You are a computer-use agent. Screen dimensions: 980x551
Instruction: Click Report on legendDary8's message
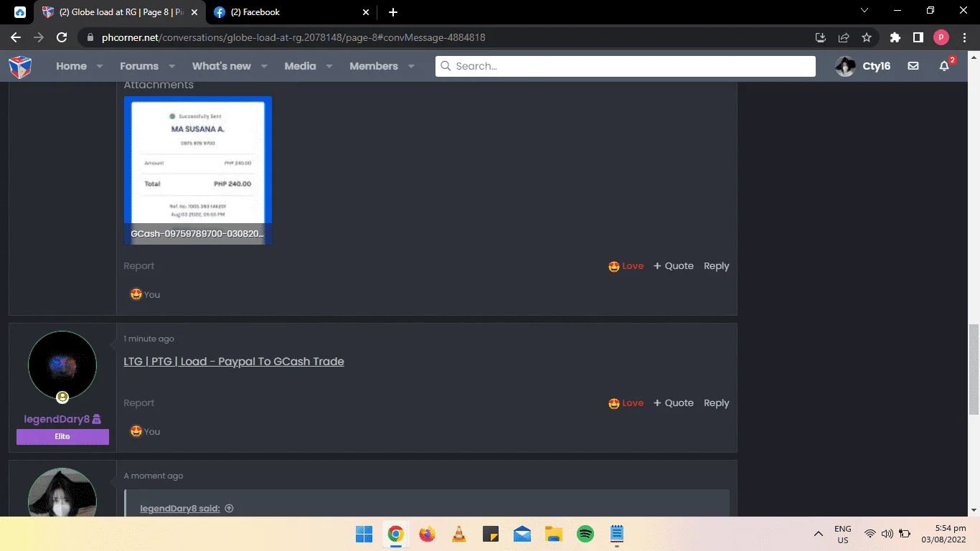point(138,403)
